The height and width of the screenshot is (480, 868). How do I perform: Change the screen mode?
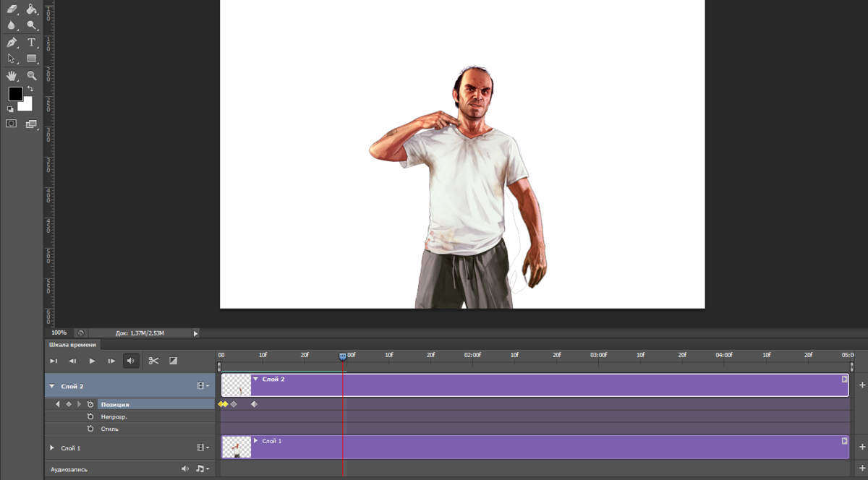32,124
